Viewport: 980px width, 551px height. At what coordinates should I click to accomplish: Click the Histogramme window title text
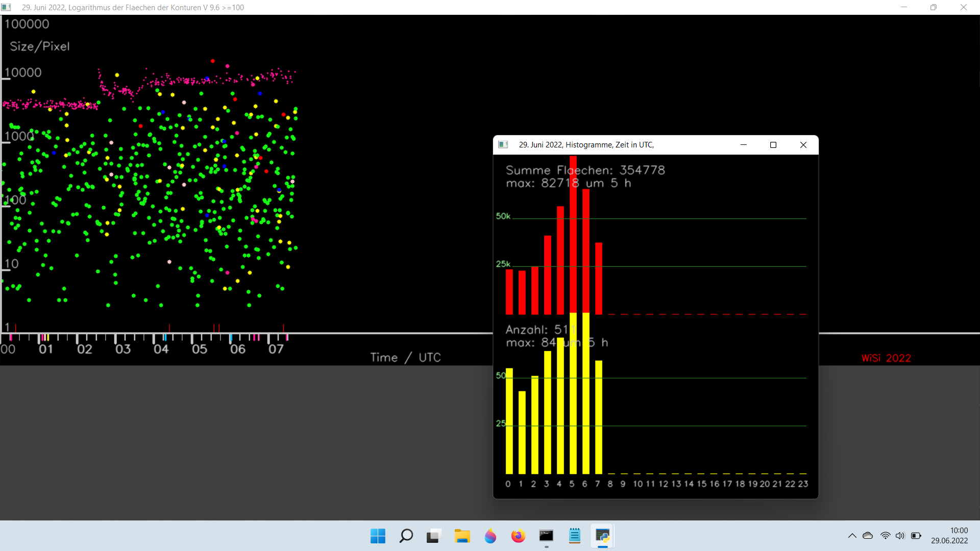[586, 145]
